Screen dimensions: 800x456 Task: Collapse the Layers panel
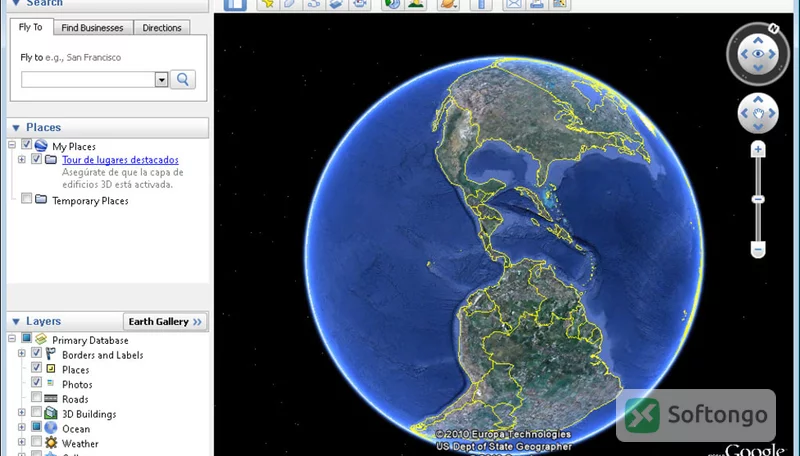click(x=16, y=322)
